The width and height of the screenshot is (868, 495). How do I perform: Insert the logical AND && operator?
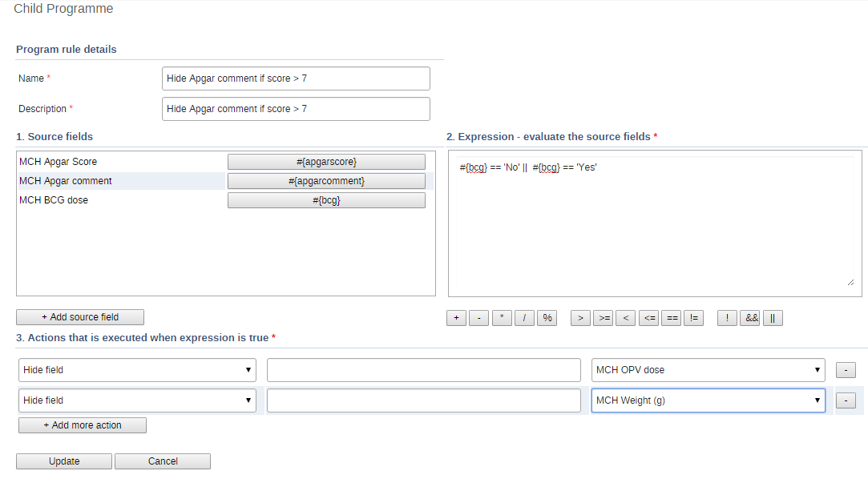tap(751, 318)
